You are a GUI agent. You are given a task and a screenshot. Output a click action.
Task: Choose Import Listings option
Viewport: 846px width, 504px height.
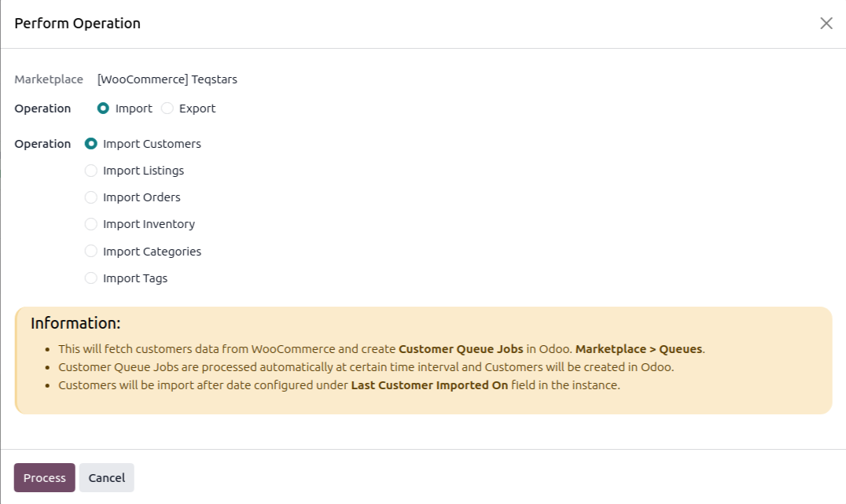point(90,171)
